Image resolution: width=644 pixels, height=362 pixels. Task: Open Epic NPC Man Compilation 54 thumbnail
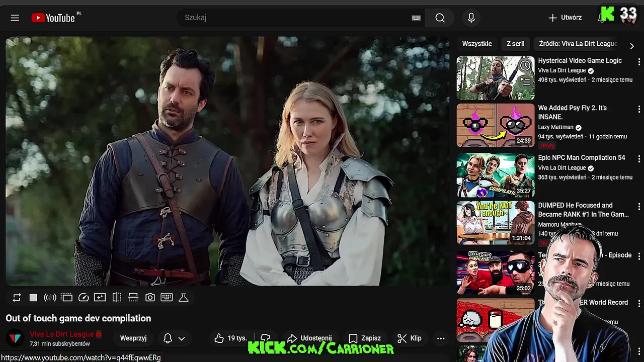(x=496, y=175)
